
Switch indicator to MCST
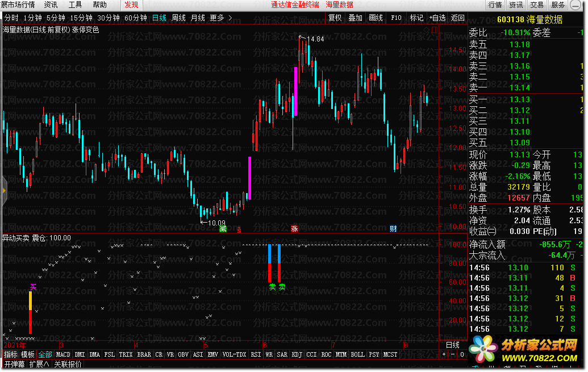390,354
